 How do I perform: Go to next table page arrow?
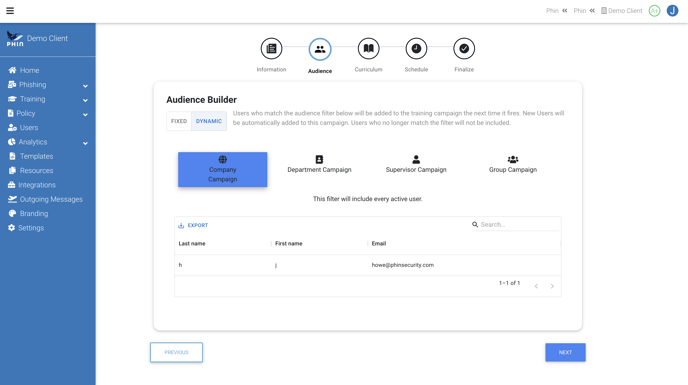pyautogui.click(x=552, y=286)
